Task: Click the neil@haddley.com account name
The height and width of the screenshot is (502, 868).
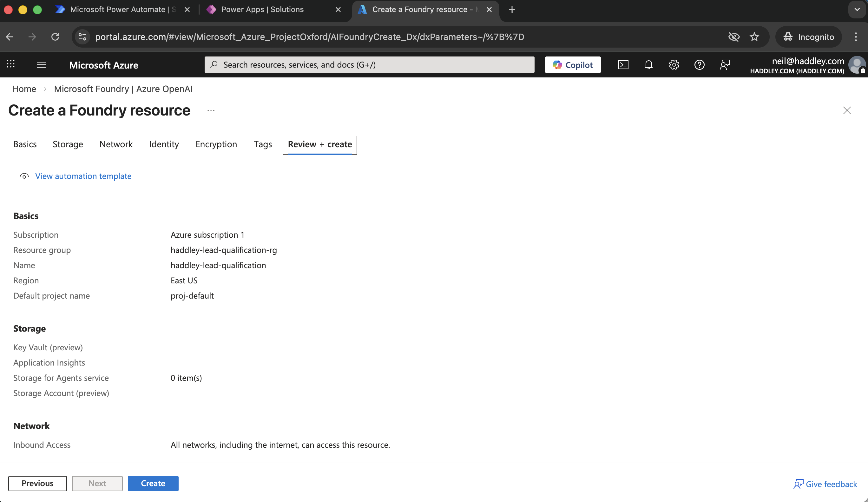Action: click(x=808, y=61)
